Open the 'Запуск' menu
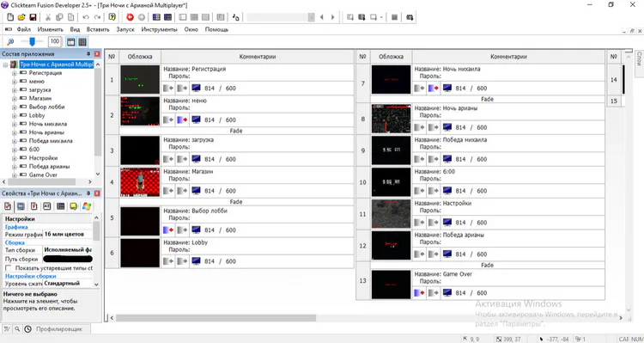 coord(125,29)
